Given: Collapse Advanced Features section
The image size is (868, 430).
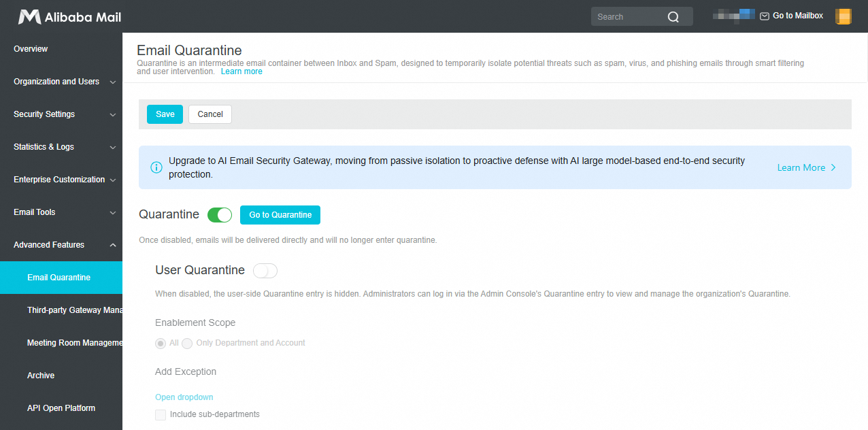Looking at the screenshot, I should [61, 245].
